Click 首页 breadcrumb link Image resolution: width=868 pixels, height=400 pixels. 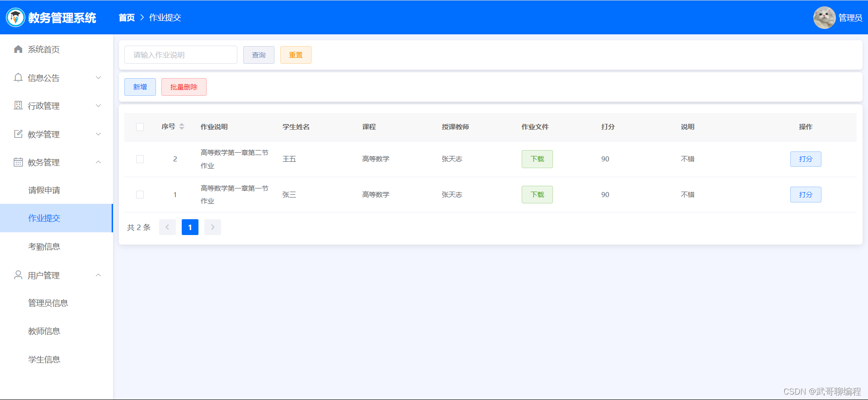coord(127,18)
